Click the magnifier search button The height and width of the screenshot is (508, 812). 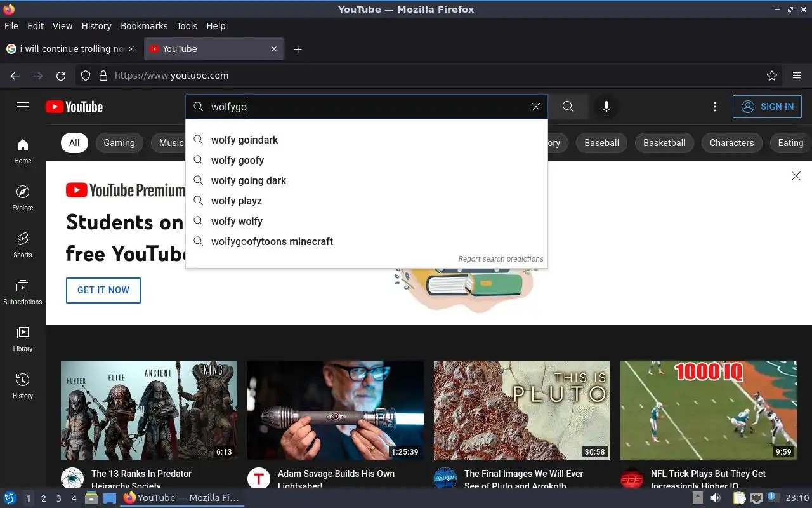pyautogui.click(x=568, y=107)
